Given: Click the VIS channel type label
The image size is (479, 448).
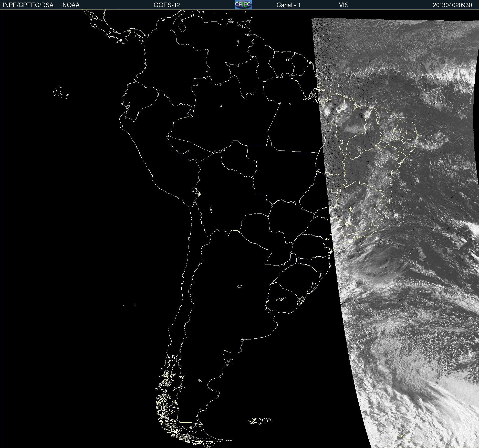Looking at the screenshot, I should (x=344, y=5).
